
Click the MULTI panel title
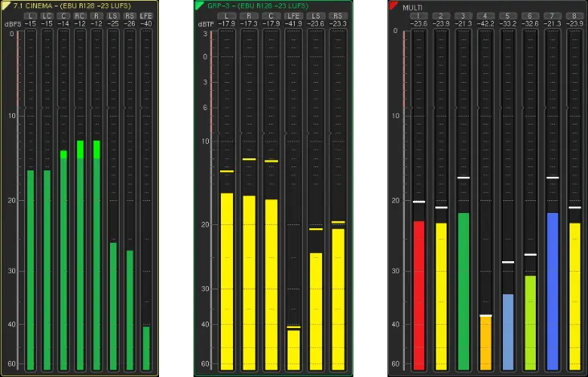413,6
